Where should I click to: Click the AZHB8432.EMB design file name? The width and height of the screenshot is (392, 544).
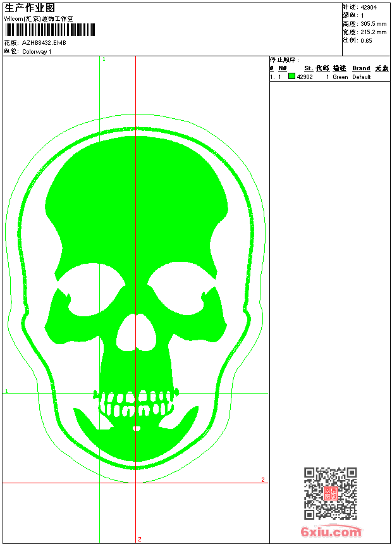click(x=44, y=43)
